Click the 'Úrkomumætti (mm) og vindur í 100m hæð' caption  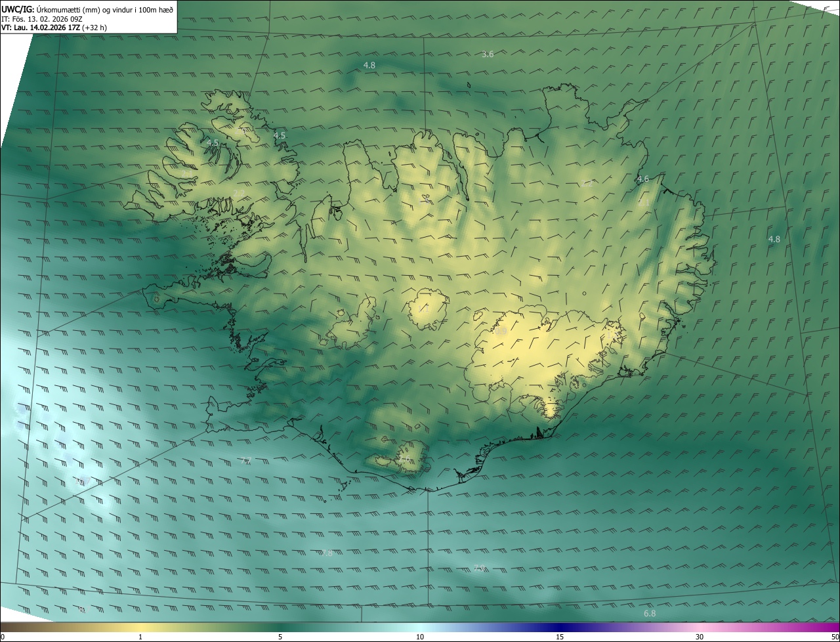point(105,9)
